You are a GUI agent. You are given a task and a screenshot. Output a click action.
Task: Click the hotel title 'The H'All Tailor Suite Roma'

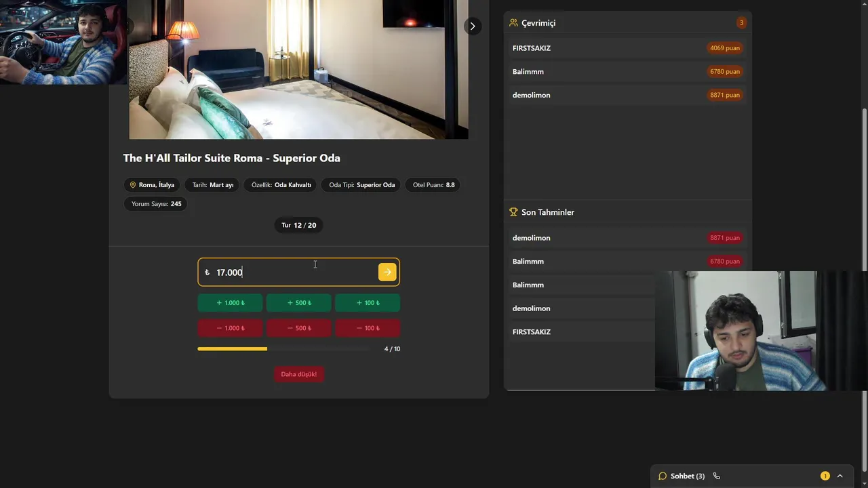(x=231, y=158)
